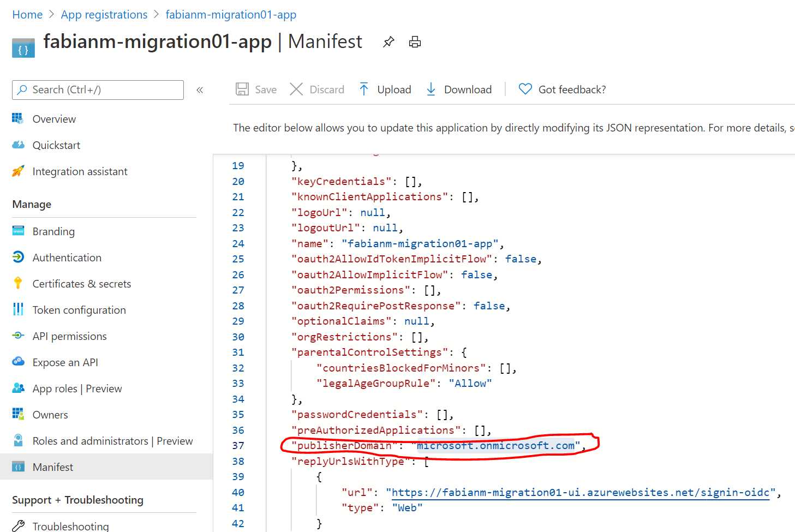Click the "keyCredentials" line in editor
Screen dimensions: 795x532
356,181
